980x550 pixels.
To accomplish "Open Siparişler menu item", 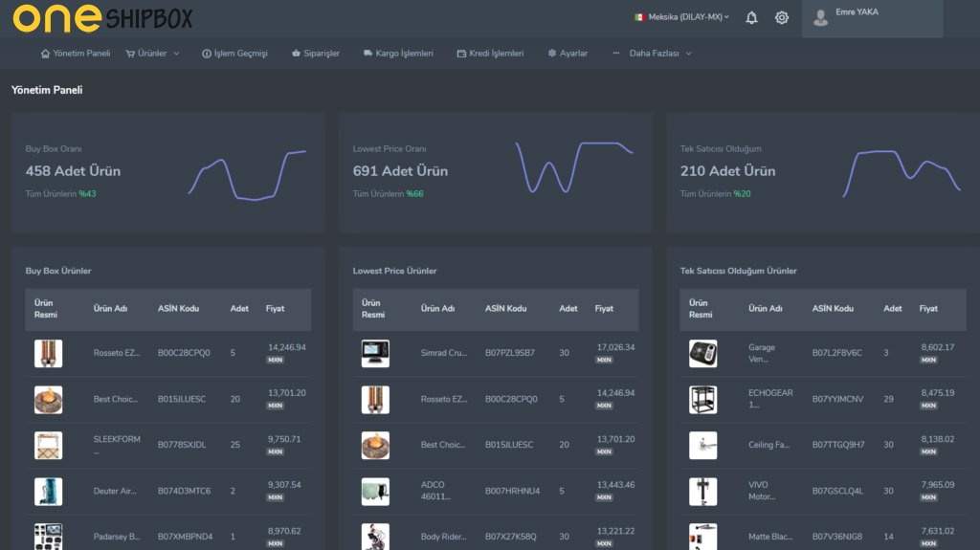I will (316, 54).
